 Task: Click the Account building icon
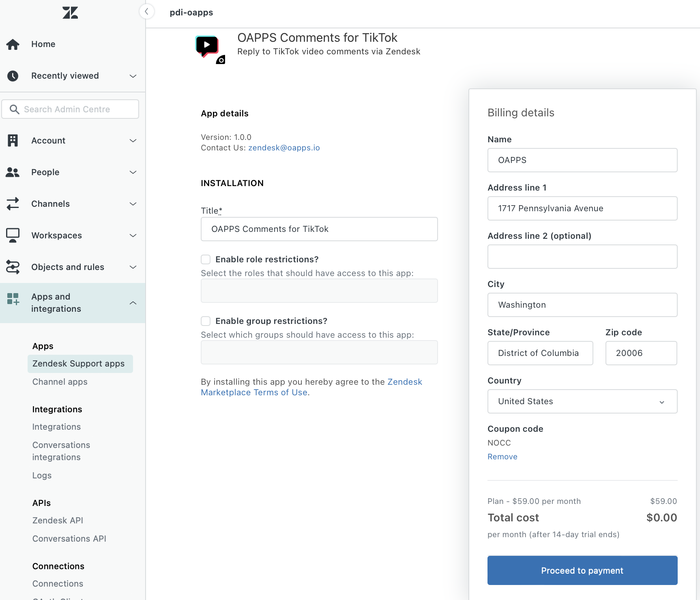(13, 140)
